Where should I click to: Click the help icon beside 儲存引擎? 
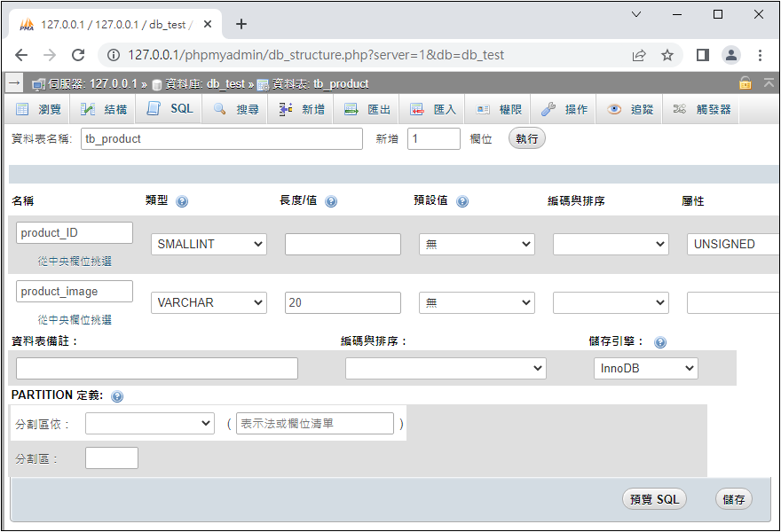pos(659,342)
